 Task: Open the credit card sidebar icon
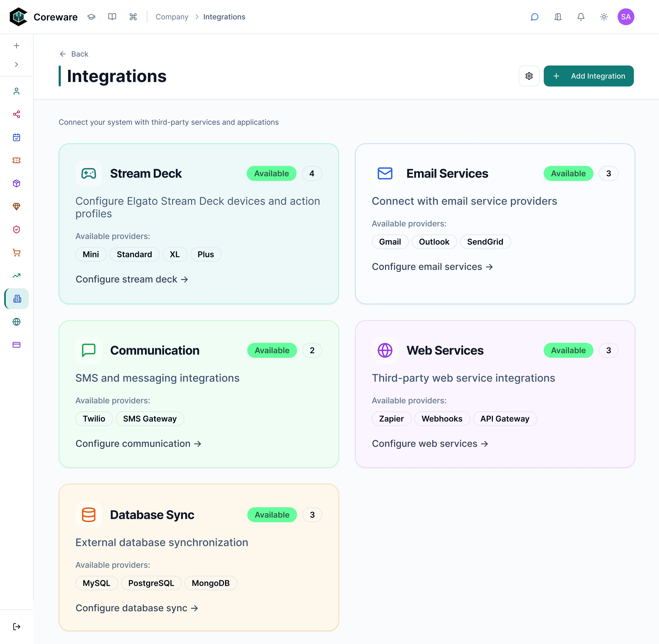[x=17, y=345]
